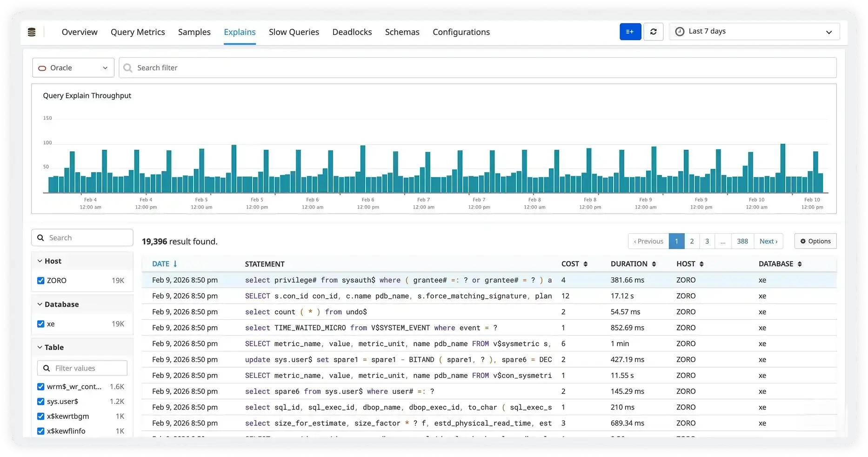The height and width of the screenshot is (457, 868).
Task: Click the Next pagination button
Action: point(768,241)
